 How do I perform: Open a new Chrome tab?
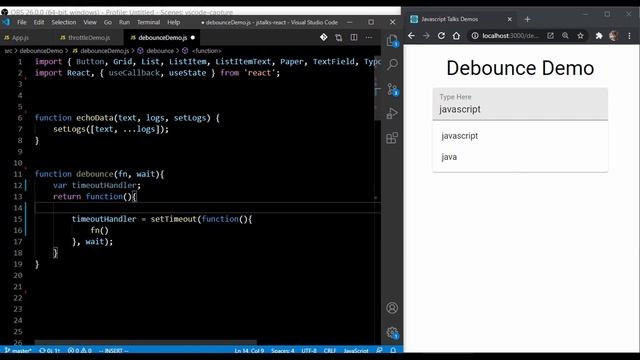(x=527, y=19)
